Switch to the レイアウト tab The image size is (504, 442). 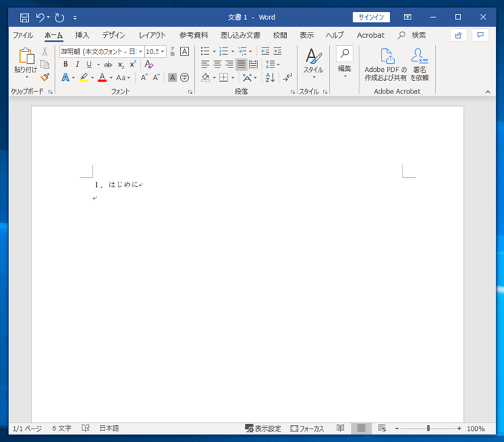coord(152,35)
